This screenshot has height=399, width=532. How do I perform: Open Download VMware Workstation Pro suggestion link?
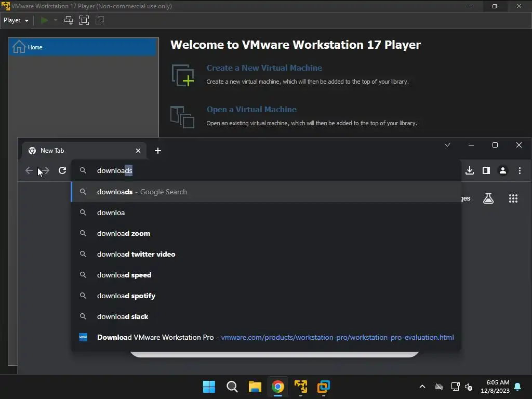[265, 337]
